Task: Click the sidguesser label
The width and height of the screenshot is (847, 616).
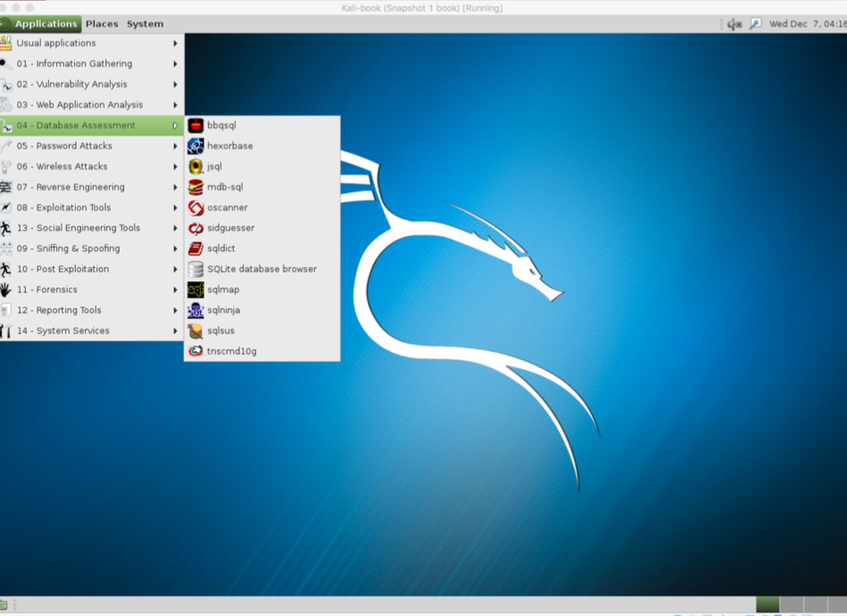Action: point(230,228)
